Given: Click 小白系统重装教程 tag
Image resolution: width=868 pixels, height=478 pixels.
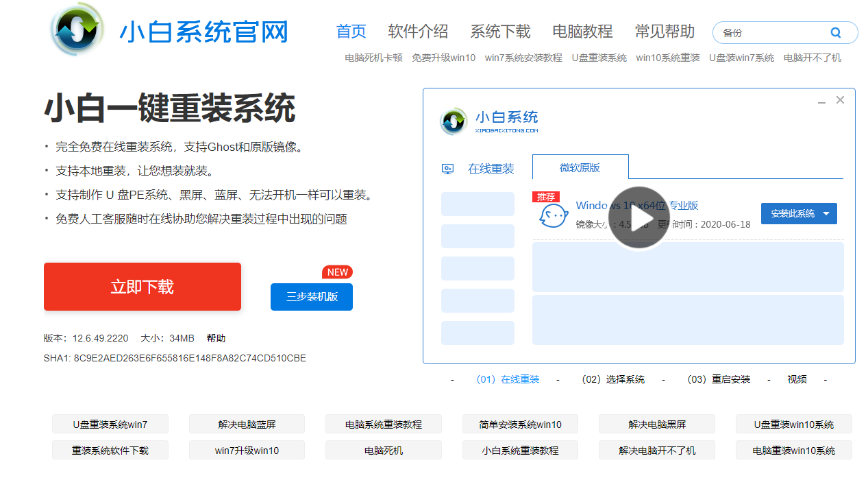Looking at the screenshot, I should click(520, 450).
